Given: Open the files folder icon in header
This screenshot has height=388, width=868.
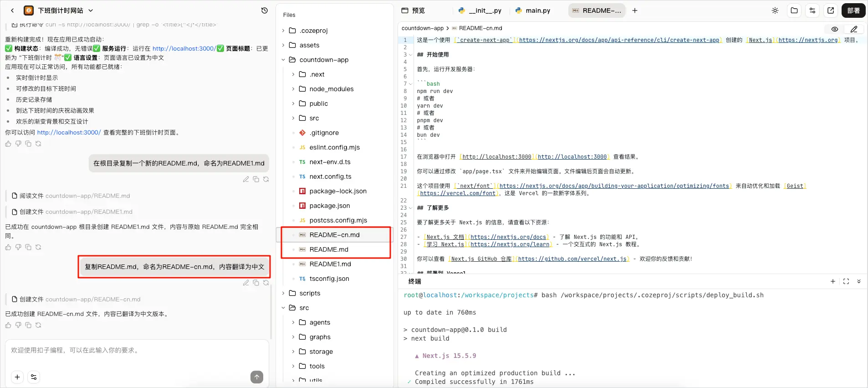Looking at the screenshot, I should (x=794, y=10).
